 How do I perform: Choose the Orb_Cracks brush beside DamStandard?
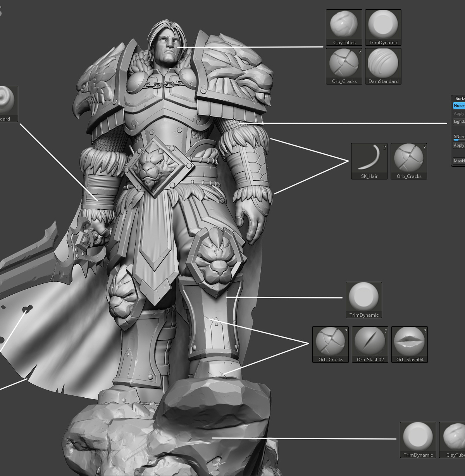tap(344, 66)
